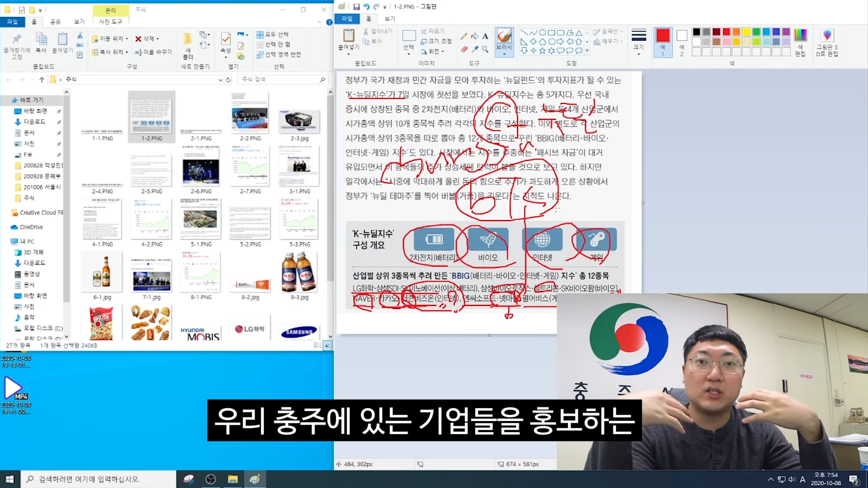The image size is (868, 488).
Task: Select the Eraser tool in Paint
Action: click(x=464, y=49)
